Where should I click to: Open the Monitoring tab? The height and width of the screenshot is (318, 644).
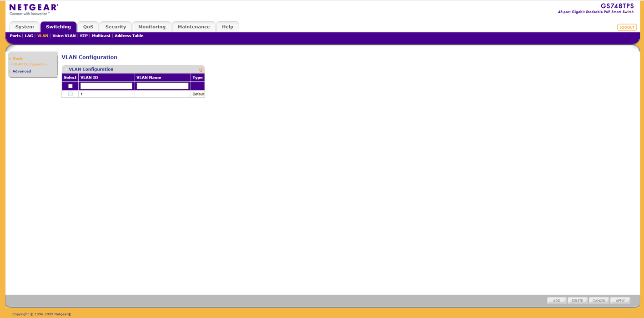152,27
